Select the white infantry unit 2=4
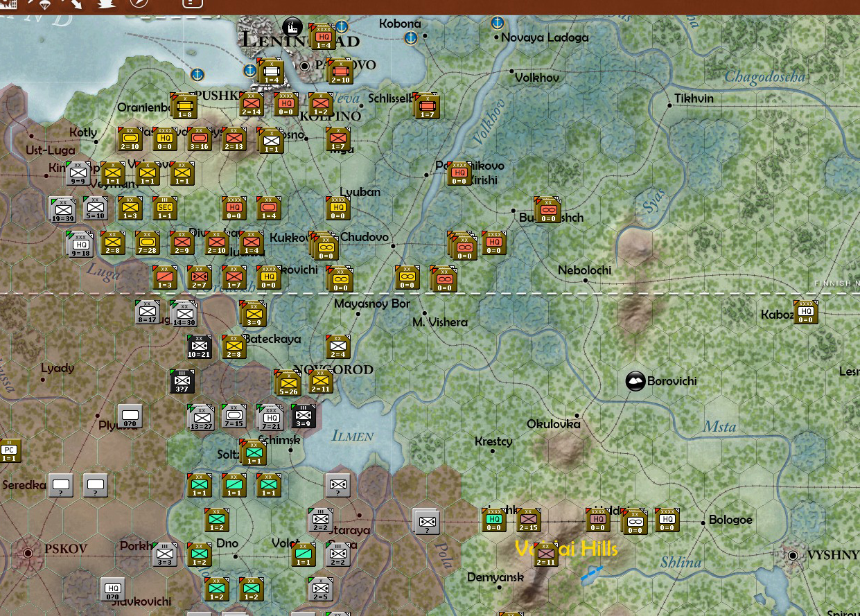 [x=337, y=346]
